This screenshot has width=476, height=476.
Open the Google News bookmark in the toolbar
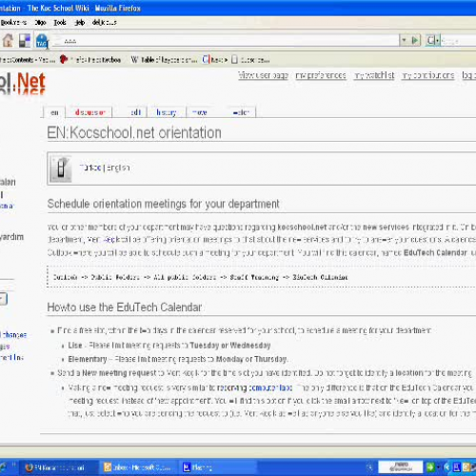click(x=215, y=60)
